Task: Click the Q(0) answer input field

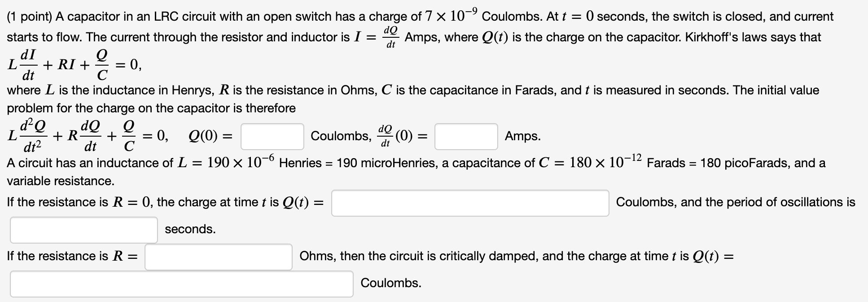Action: coord(272,136)
